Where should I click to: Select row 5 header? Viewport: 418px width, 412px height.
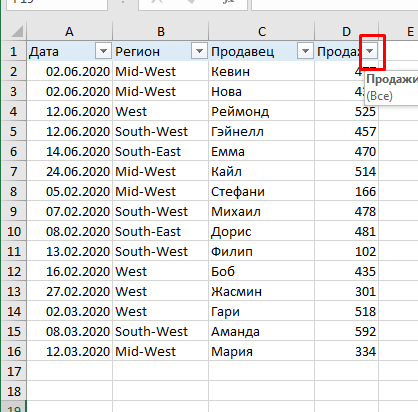(x=14, y=132)
